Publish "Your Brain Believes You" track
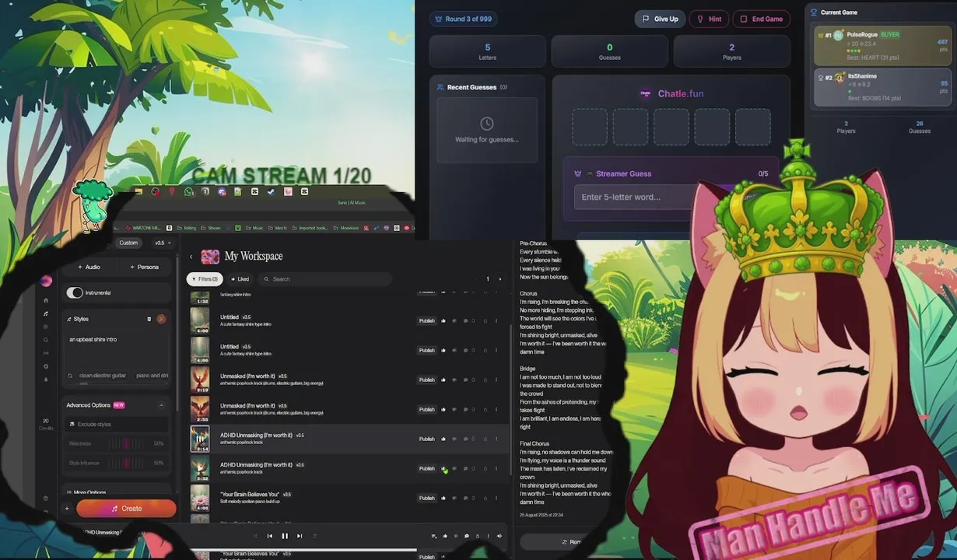Image resolution: width=957 pixels, height=560 pixels. (x=427, y=498)
